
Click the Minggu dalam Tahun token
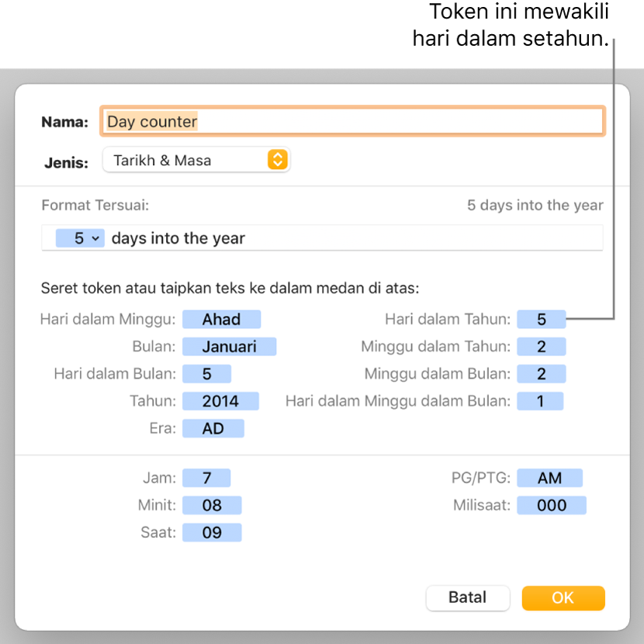(x=542, y=347)
